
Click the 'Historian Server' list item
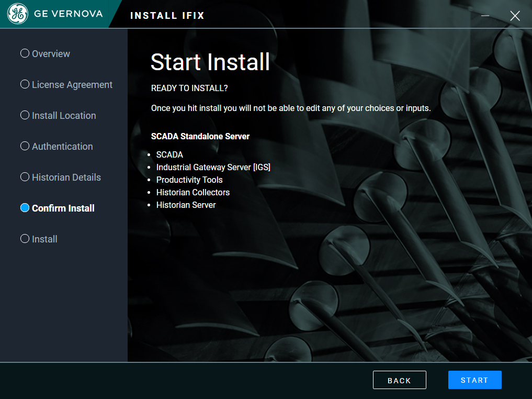click(186, 205)
